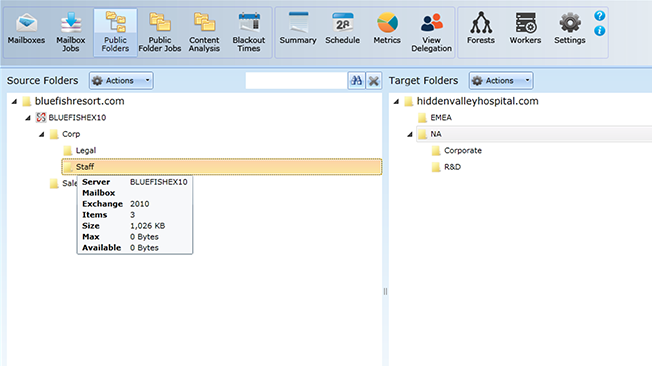Open the Schedule calendar
This screenshot has width=652, height=366.
tap(343, 29)
